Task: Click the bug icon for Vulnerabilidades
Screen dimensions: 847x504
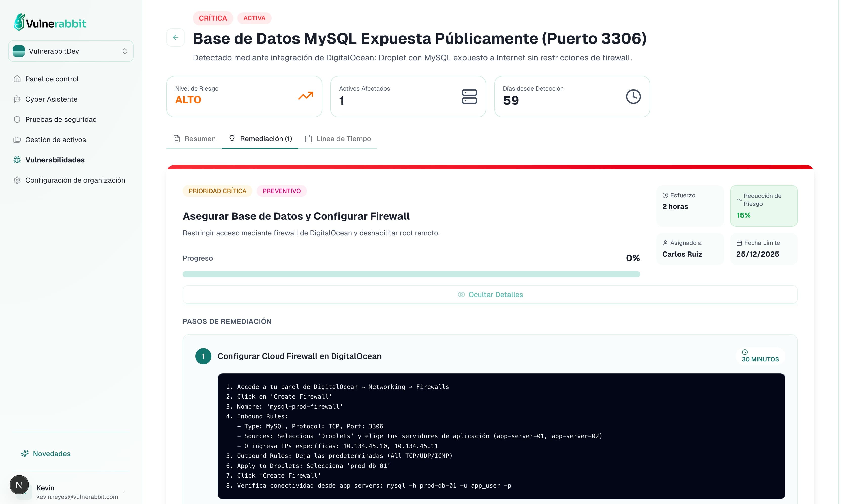Action: (x=17, y=160)
